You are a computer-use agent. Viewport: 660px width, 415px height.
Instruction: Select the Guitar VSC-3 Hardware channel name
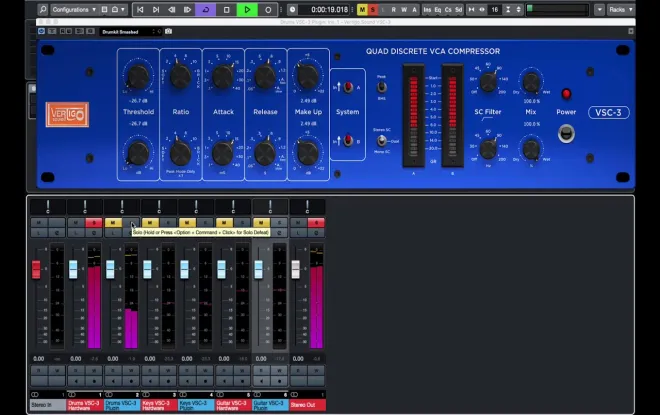coord(233,405)
